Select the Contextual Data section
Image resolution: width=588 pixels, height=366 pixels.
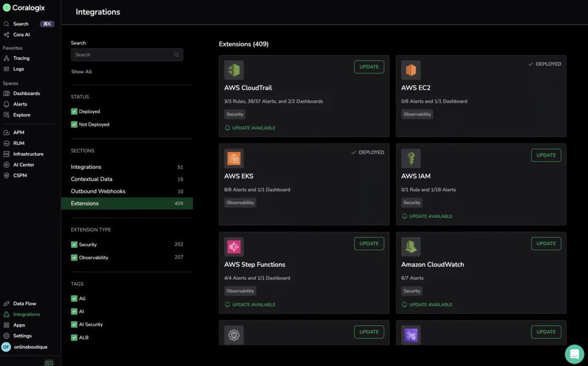pos(91,179)
